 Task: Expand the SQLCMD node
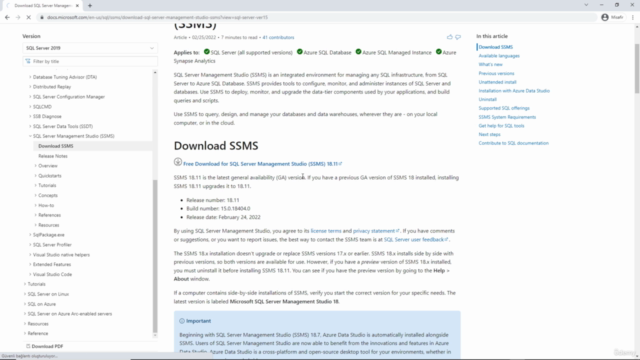[x=30, y=107]
